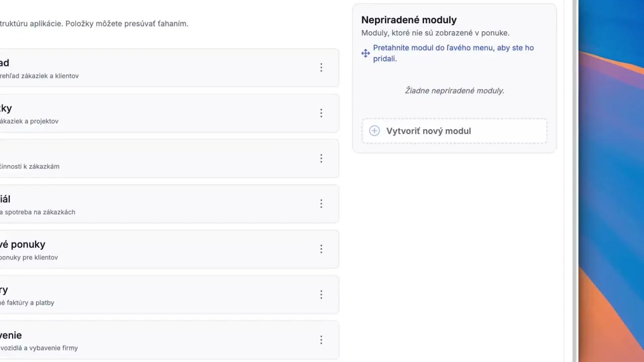
Task: Select the Materiál module card
Action: tap(151, 204)
